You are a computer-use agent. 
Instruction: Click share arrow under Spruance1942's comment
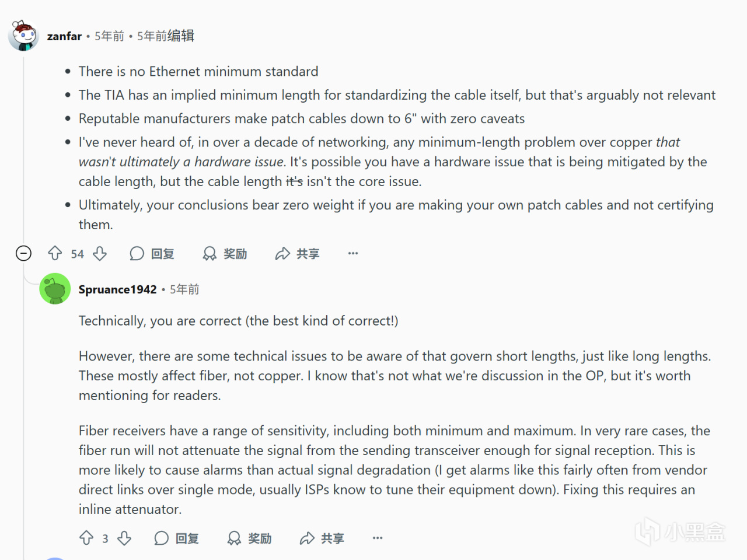pyautogui.click(x=307, y=538)
